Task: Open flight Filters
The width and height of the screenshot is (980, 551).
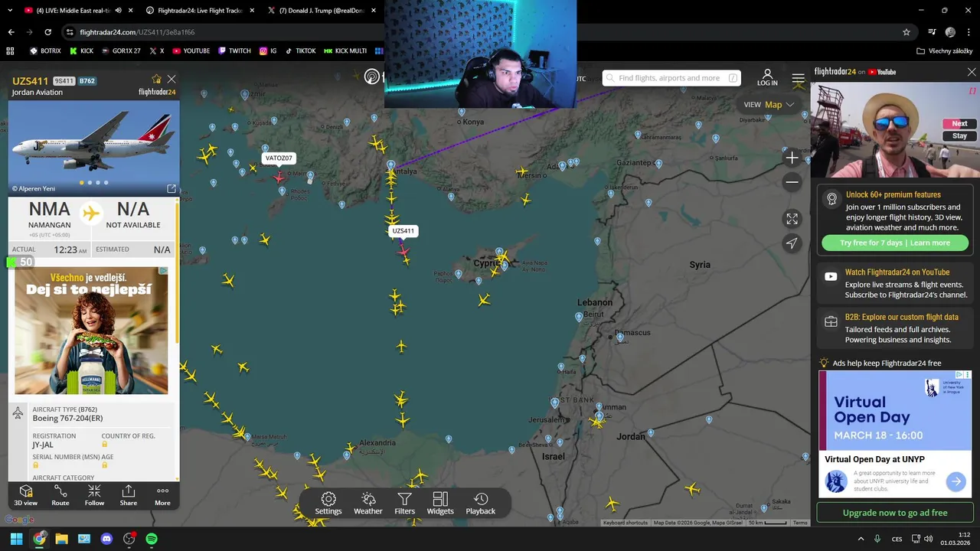Action: [405, 504]
